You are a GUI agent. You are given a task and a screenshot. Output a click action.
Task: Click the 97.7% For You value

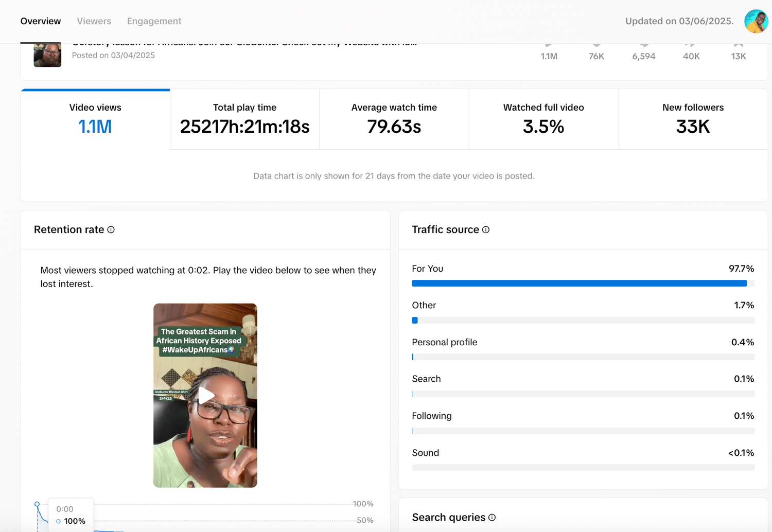pyautogui.click(x=741, y=269)
